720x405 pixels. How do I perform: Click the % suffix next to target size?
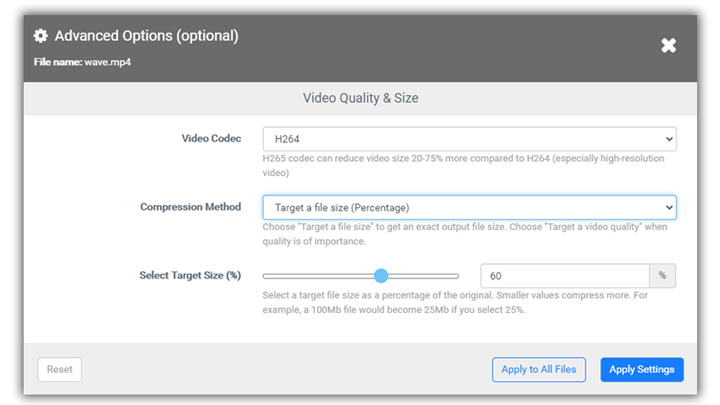point(663,275)
